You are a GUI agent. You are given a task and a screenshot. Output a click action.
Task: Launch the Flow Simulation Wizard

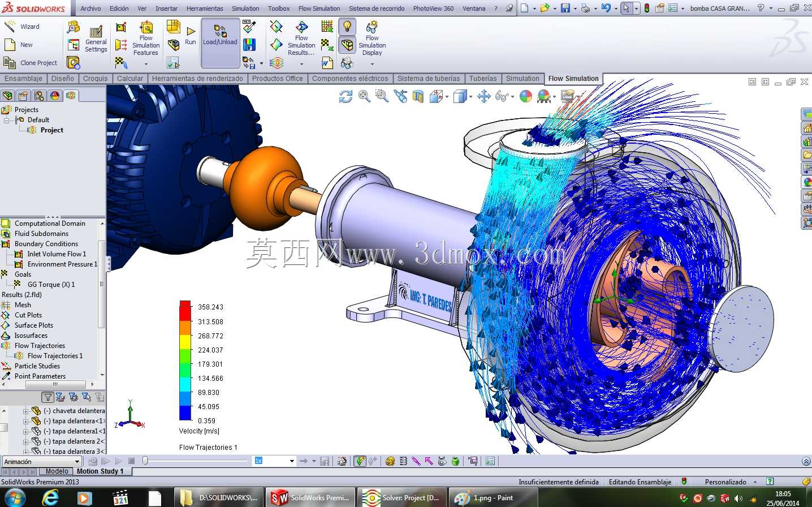click(x=22, y=27)
